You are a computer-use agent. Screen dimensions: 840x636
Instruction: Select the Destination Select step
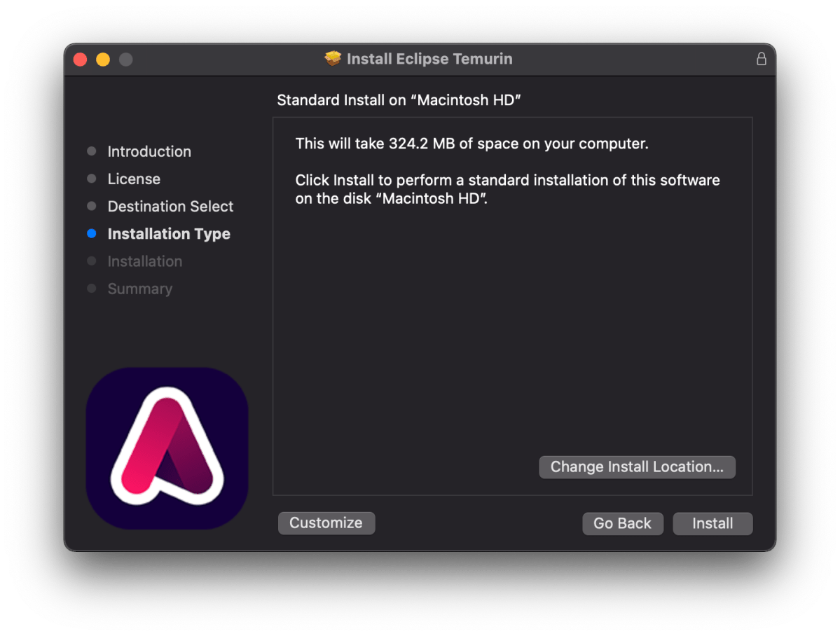pos(170,207)
